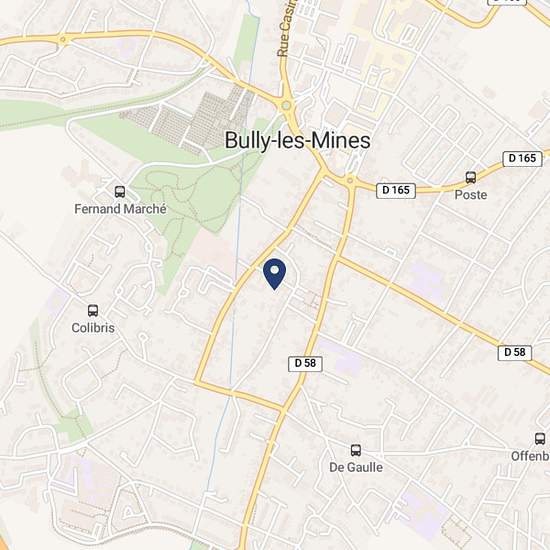
Task: Click the roundabout above Bully-les-Mines label
Action: coord(287,105)
